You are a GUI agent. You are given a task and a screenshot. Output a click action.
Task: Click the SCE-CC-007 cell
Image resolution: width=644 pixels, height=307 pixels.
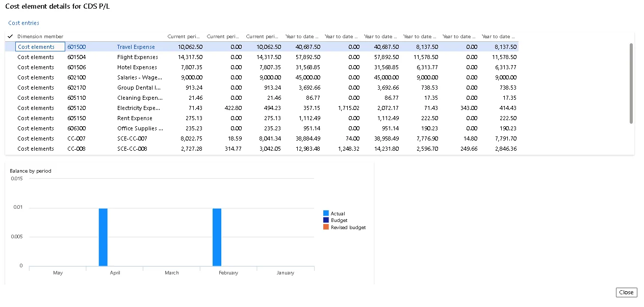click(132, 138)
